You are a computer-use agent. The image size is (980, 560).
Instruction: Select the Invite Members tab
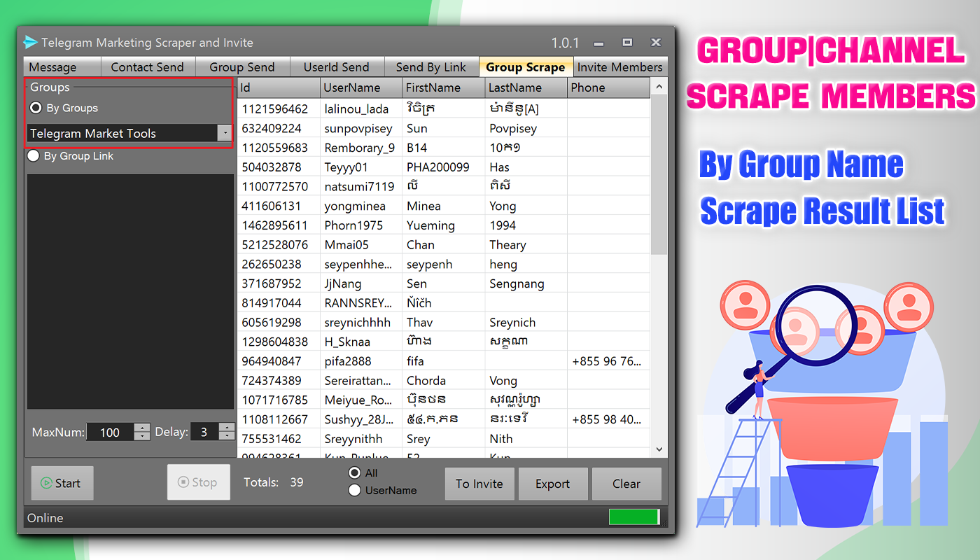pyautogui.click(x=620, y=66)
